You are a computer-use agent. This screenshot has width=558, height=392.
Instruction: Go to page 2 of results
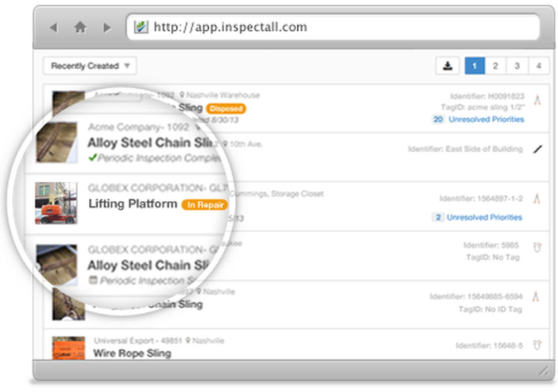495,66
